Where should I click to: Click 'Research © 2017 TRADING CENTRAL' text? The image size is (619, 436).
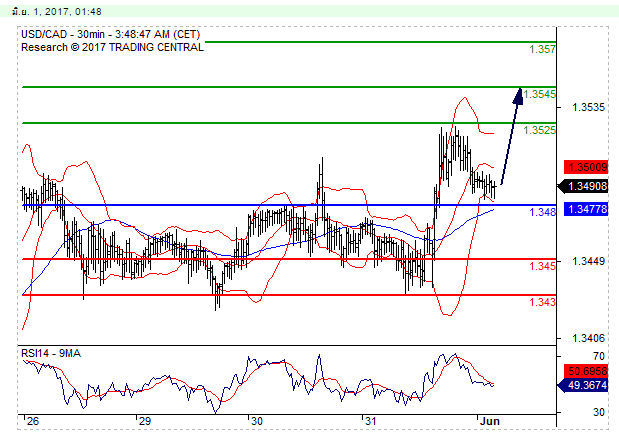[x=112, y=47]
